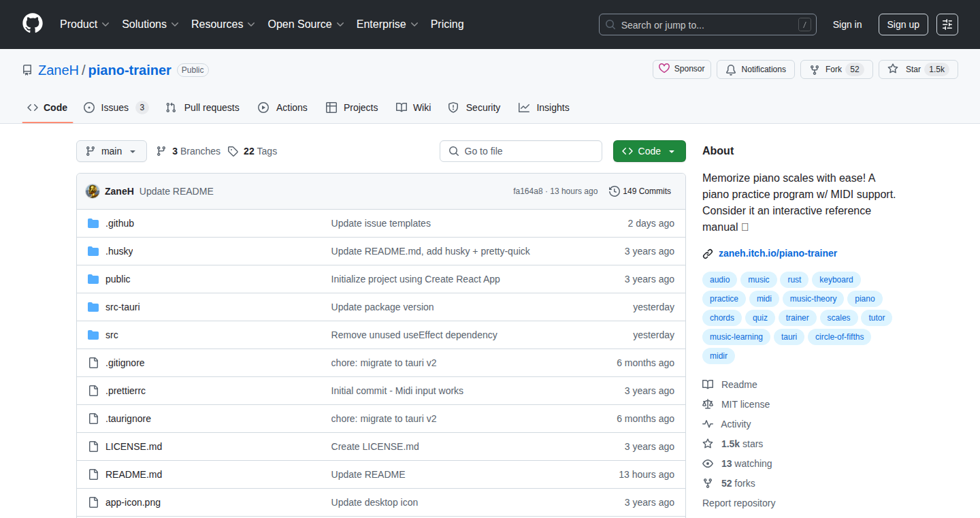
Task: Open the ZaneH owner link
Action: click(x=59, y=69)
